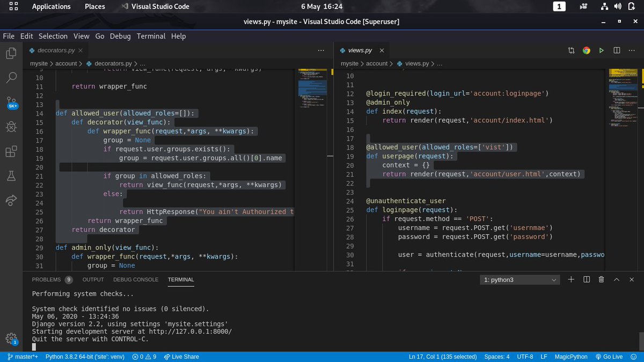644x362 pixels.
Task: Open Applications menu in top bar
Action: click(x=51, y=6)
